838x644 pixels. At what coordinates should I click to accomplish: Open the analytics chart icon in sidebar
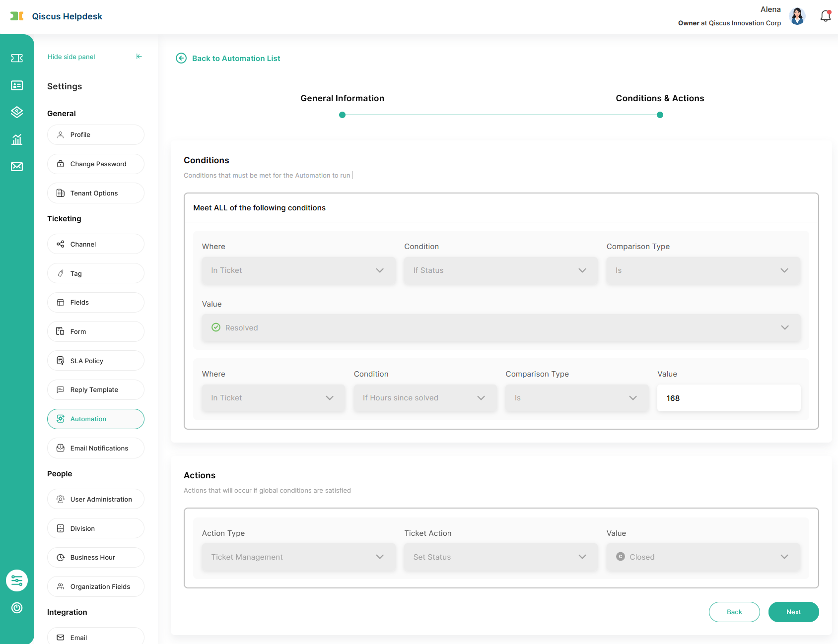pyautogui.click(x=17, y=139)
